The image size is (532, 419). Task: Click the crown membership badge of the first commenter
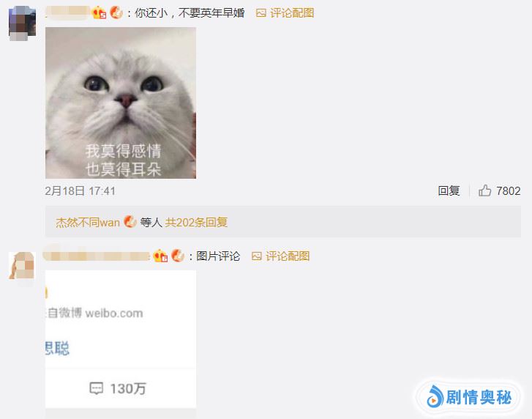tap(99, 12)
